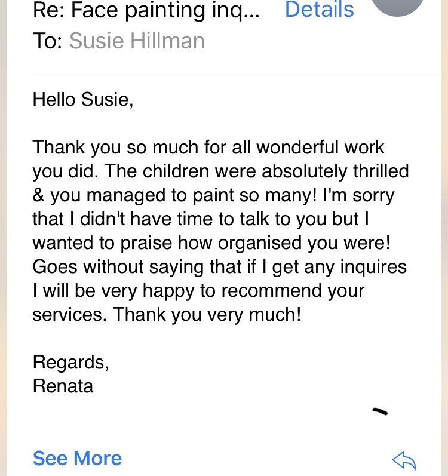Click the word inquires in the message
Image resolution: width=448 pixels, height=476 pixels.
pos(373,267)
